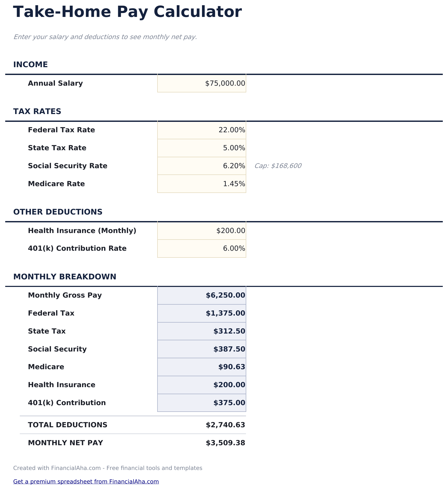Select the Medicare Rate input cell

click(x=202, y=184)
